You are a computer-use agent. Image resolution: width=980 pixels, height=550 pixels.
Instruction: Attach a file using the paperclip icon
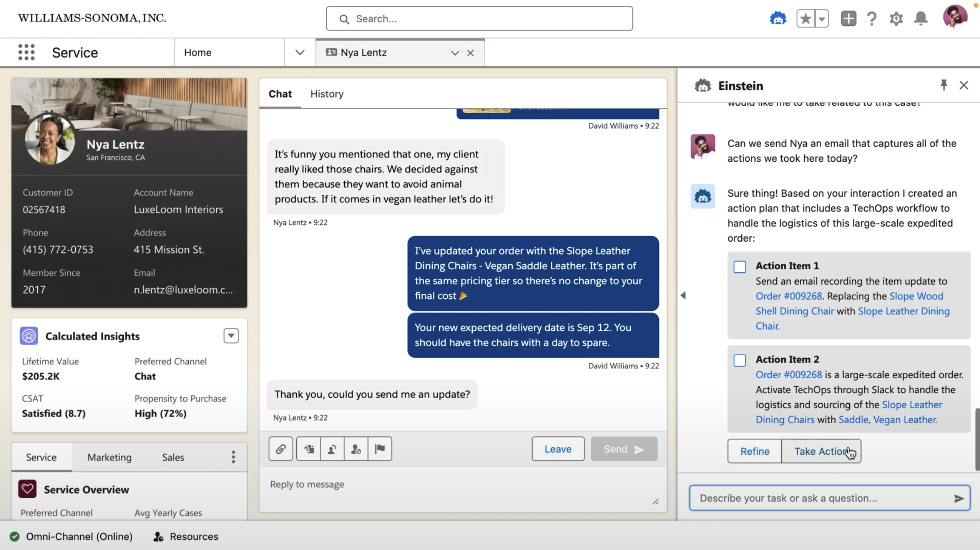[x=281, y=449]
